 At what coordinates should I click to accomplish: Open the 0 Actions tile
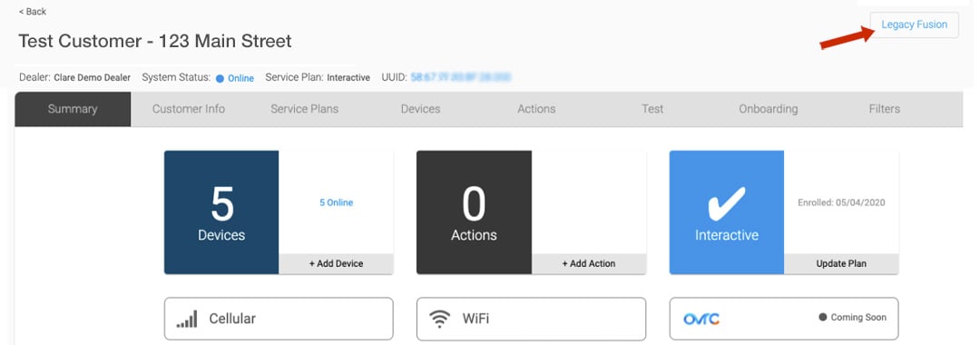tap(474, 212)
